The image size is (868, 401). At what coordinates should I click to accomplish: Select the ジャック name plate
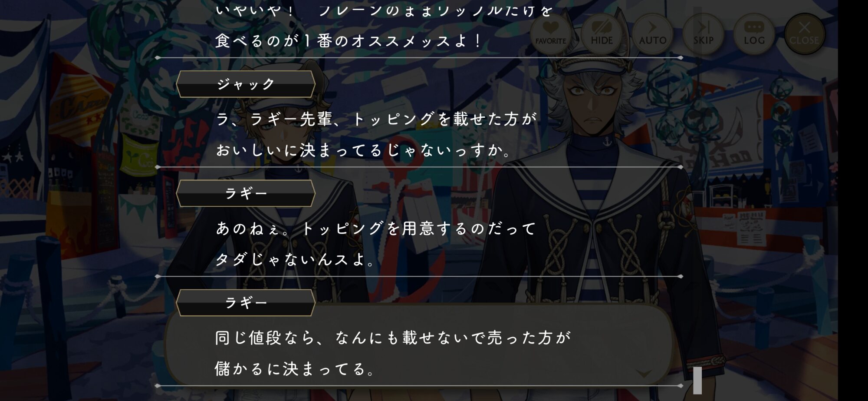[246, 84]
